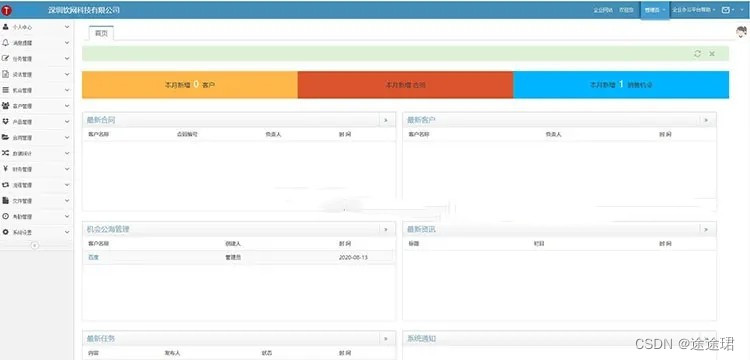Click the clock icon for 考勤管理

point(5,216)
